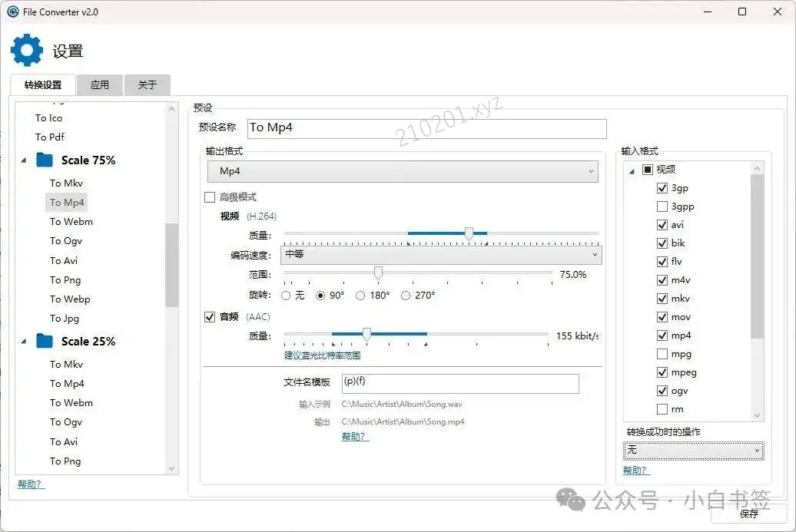Click the 范围 scale slider handle
This screenshot has width=796, height=532.
378,273
